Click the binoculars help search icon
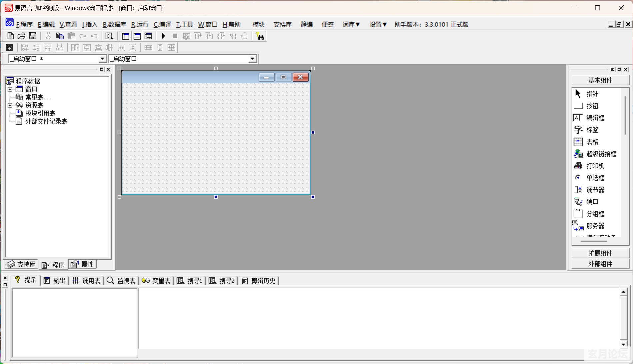 (x=260, y=36)
